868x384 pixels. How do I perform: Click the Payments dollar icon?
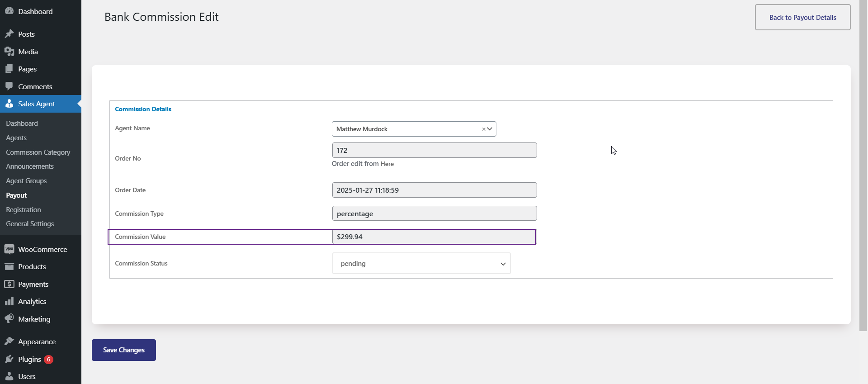pyautogui.click(x=9, y=284)
